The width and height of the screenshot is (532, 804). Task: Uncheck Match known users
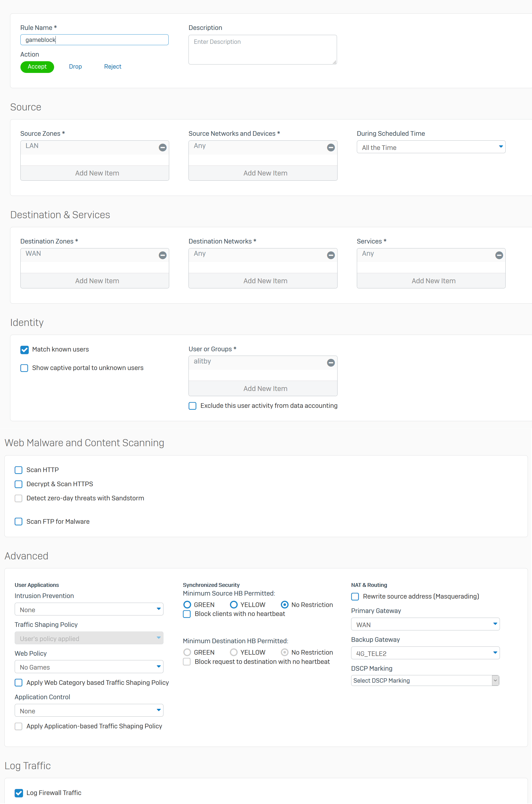[x=24, y=350]
